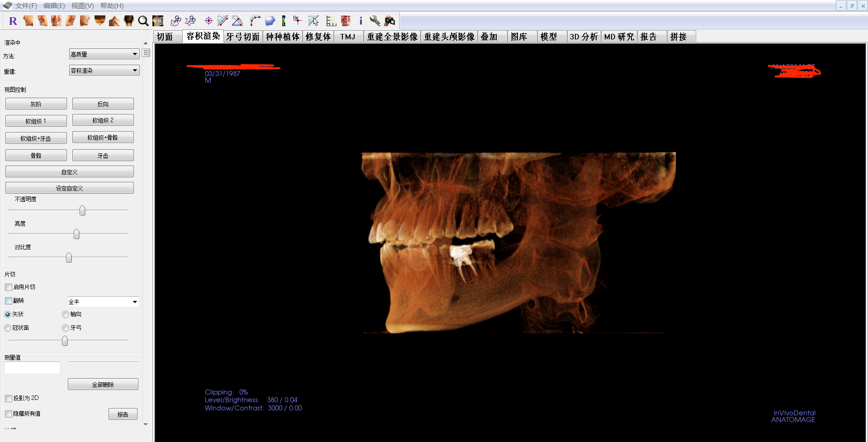Click the distance measurement ruler icon
This screenshot has width=868, height=442.
click(x=223, y=21)
